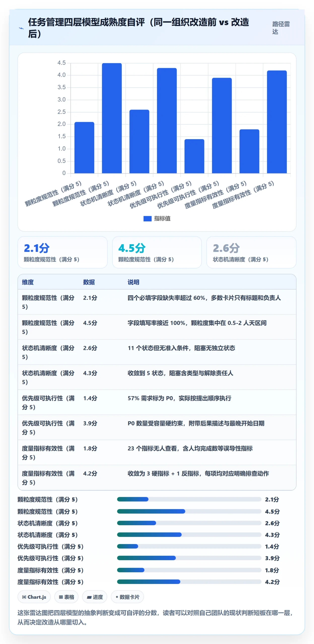Click the progress bar valued 2.6分
Image resolution: width=314 pixels, height=644 pixels.
pyautogui.click(x=189, y=523)
